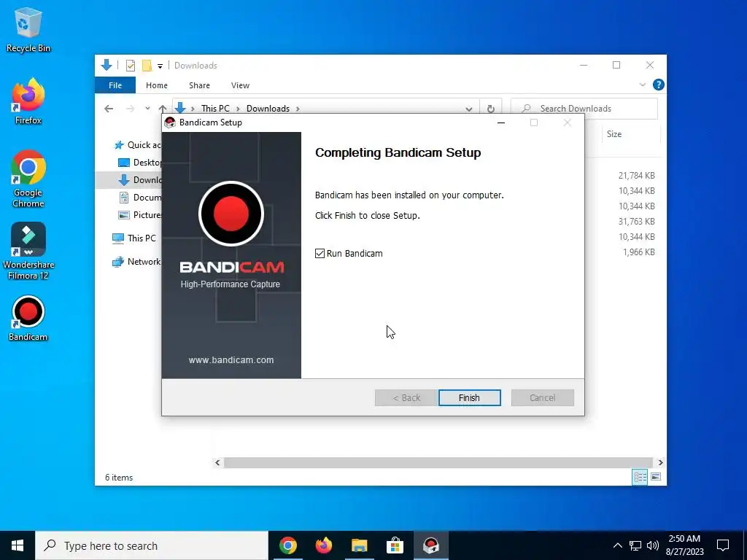Image resolution: width=747 pixels, height=560 pixels.
Task: Open the View ribbon tab
Action: [240, 85]
